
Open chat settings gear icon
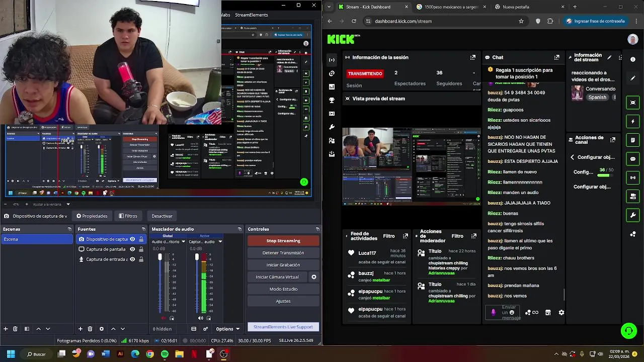pos(561,313)
